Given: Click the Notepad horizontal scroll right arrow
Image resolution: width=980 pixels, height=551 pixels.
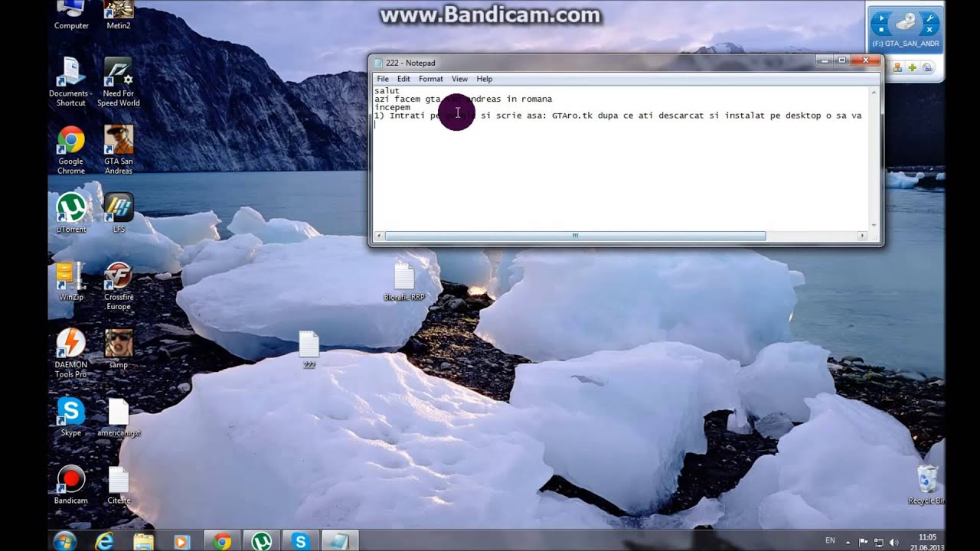Looking at the screenshot, I should (862, 236).
